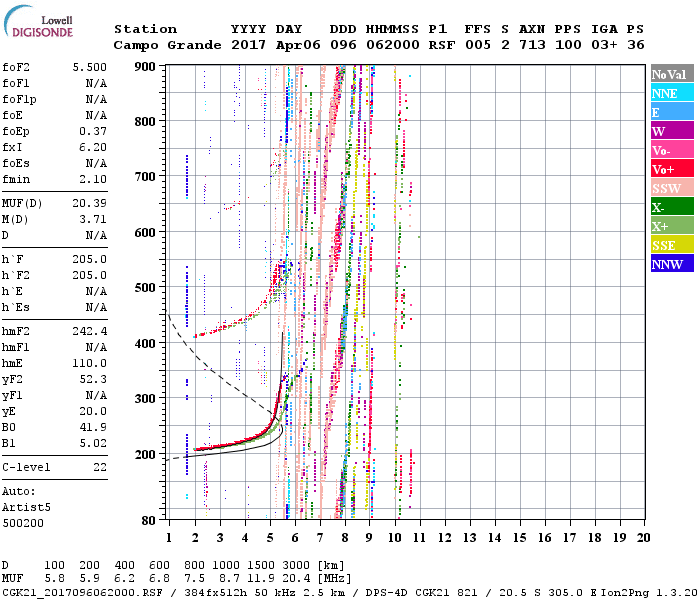Image resolution: width=700 pixels, height=600 pixels.
Task: Select the CGK21_2017096062000.RSF file name
Action: [82, 593]
